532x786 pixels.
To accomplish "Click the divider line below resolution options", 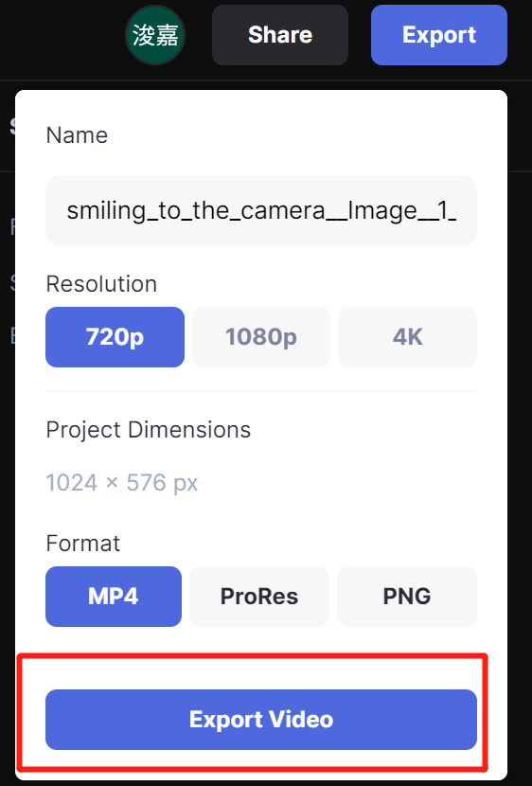I will [261, 391].
